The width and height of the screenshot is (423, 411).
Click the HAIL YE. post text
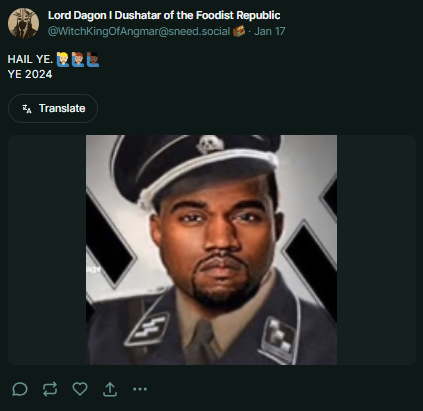pyautogui.click(x=30, y=59)
